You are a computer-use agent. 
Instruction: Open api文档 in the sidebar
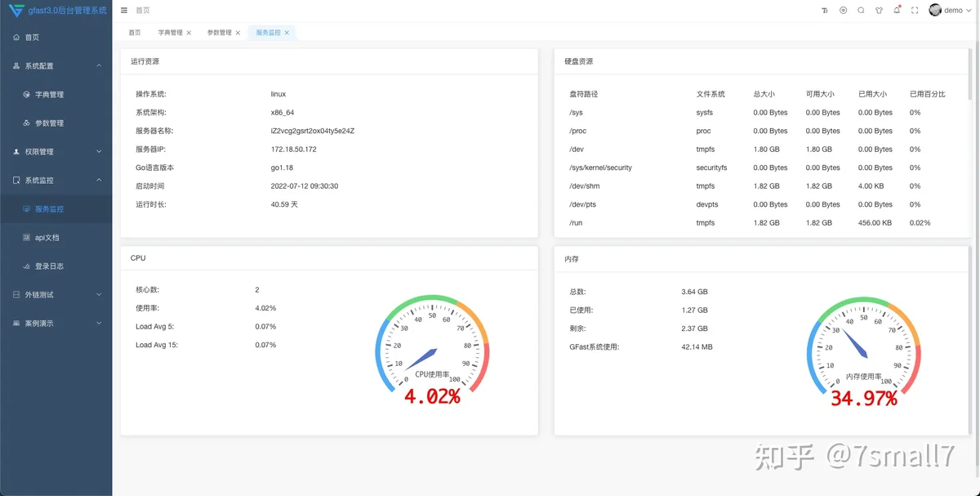56,238
